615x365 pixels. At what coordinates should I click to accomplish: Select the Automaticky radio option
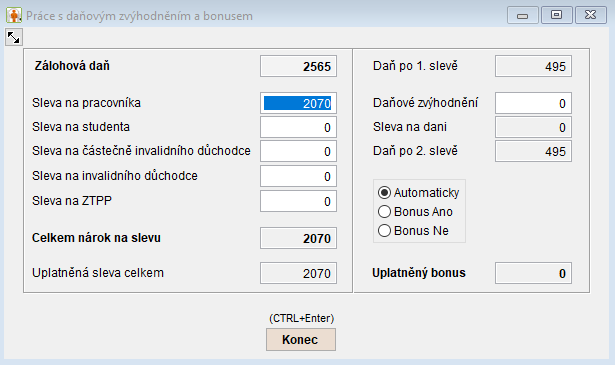(x=418, y=192)
